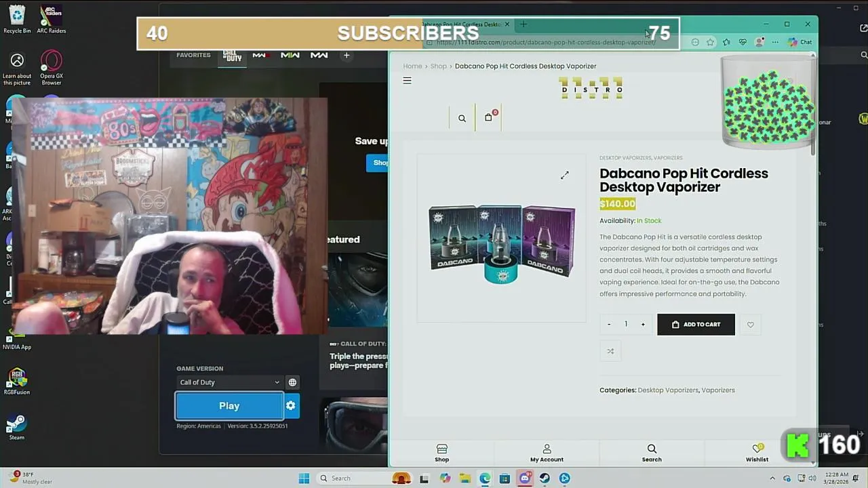Open the browser settings and more menu
The image size is (868, 488).
pos(775,42)
